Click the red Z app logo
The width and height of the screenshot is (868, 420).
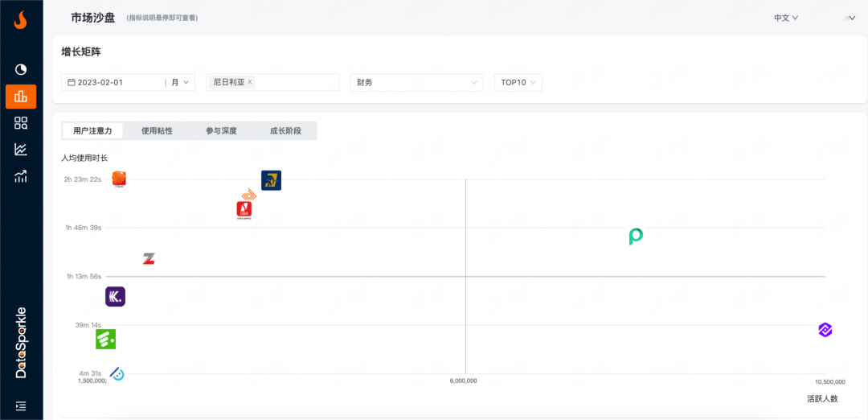click(149, 258)
